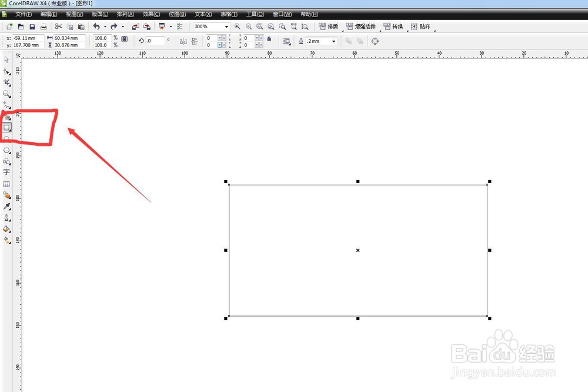Screen dimensions: 588x392
Task: Select the Pick tool in toolbox
Action: [6, 59]
